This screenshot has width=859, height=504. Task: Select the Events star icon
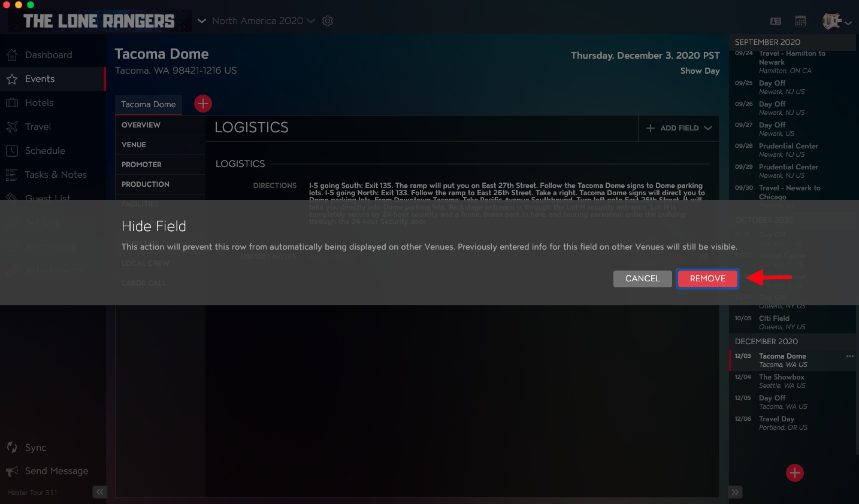(x=12, y=79)
